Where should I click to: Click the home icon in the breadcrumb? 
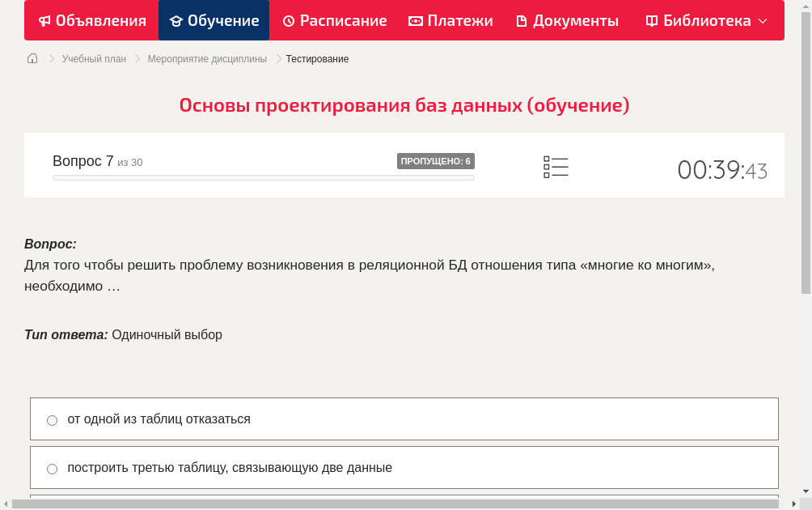pos(32,58)
